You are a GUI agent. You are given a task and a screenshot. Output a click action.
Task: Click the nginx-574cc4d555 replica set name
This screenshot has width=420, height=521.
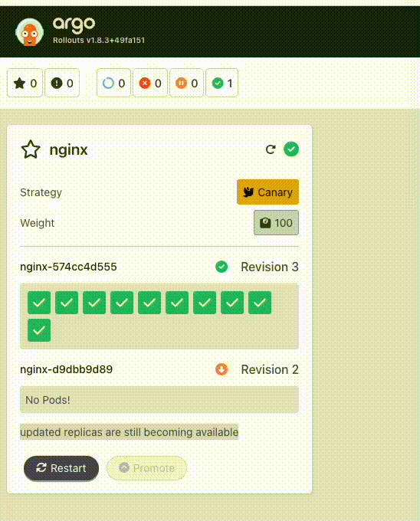coord(68,267)
